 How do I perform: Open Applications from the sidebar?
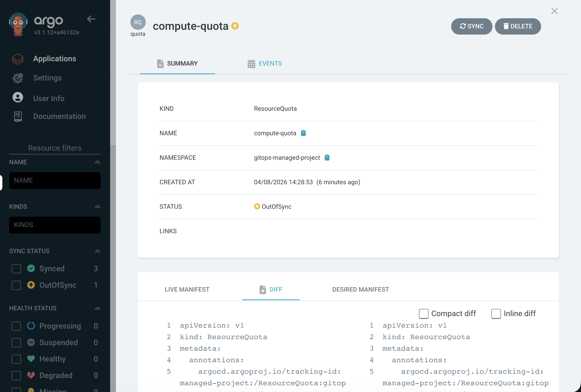[x=55, y=59]
